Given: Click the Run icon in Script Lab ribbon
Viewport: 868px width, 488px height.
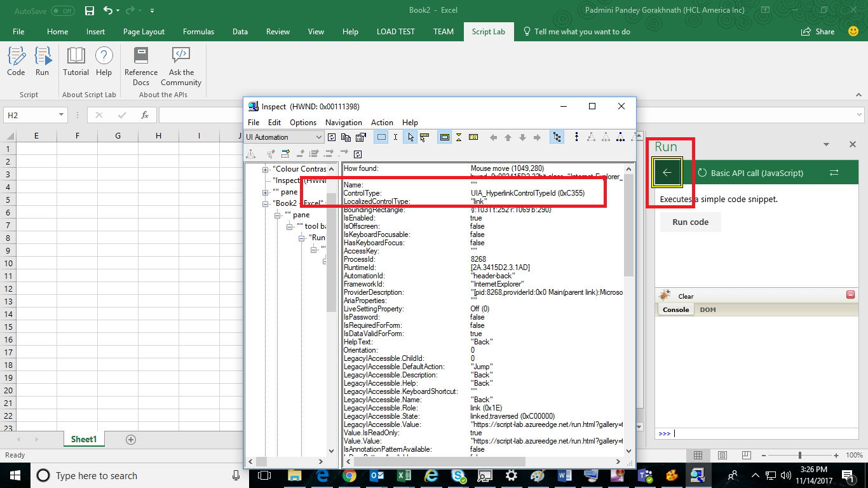Looking at the screenshot, I should (x=42, y=62).
